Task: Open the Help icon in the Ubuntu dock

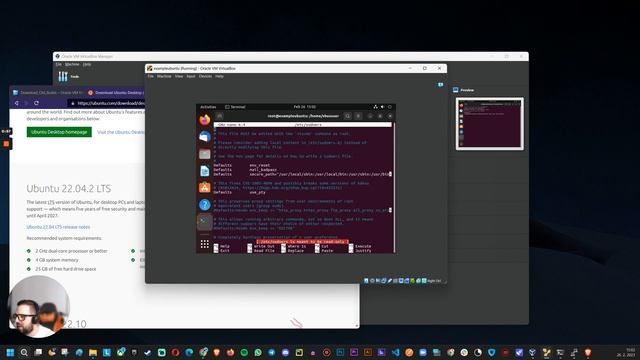Action: [x=204, y=204]
